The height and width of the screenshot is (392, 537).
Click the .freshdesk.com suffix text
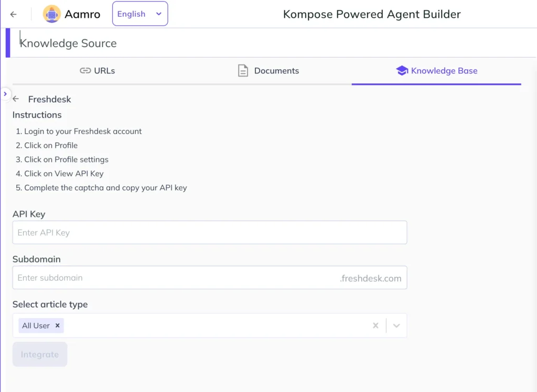371,278
